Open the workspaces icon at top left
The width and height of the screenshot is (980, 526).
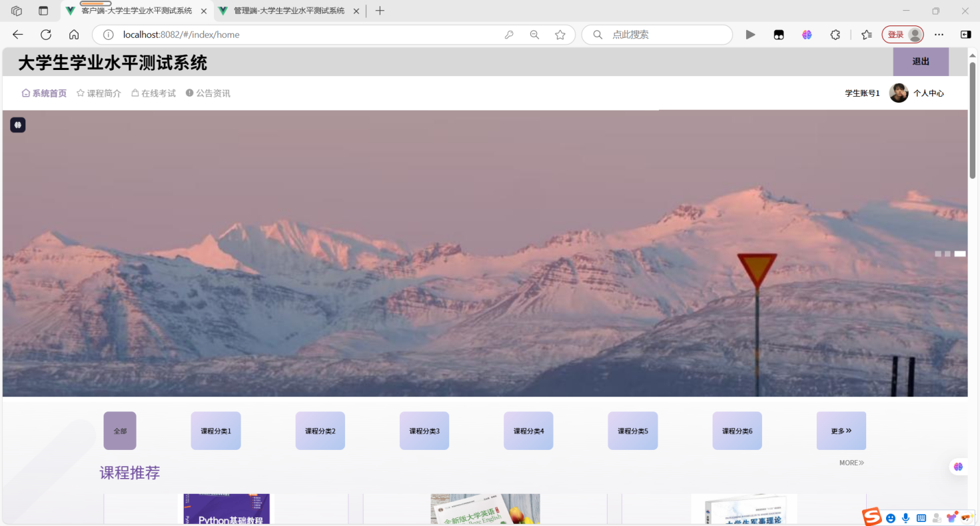[17, 11]
